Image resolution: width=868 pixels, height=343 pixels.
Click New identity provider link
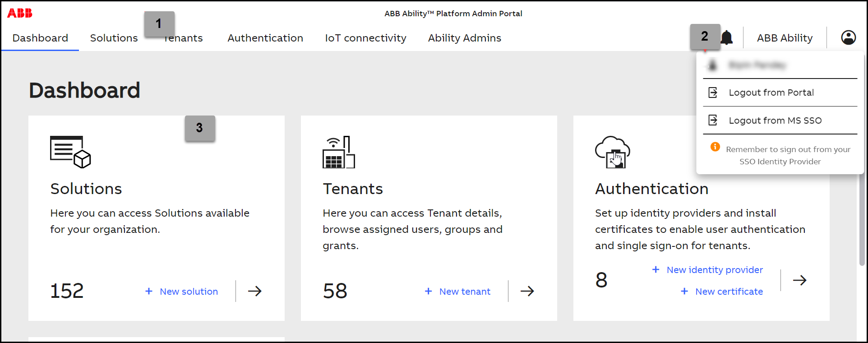point(715,270)
